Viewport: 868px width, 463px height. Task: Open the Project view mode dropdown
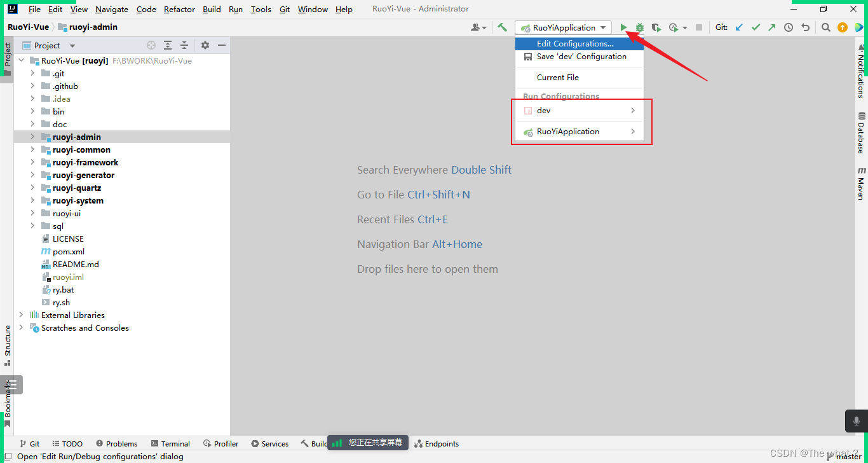pos(72,46)
